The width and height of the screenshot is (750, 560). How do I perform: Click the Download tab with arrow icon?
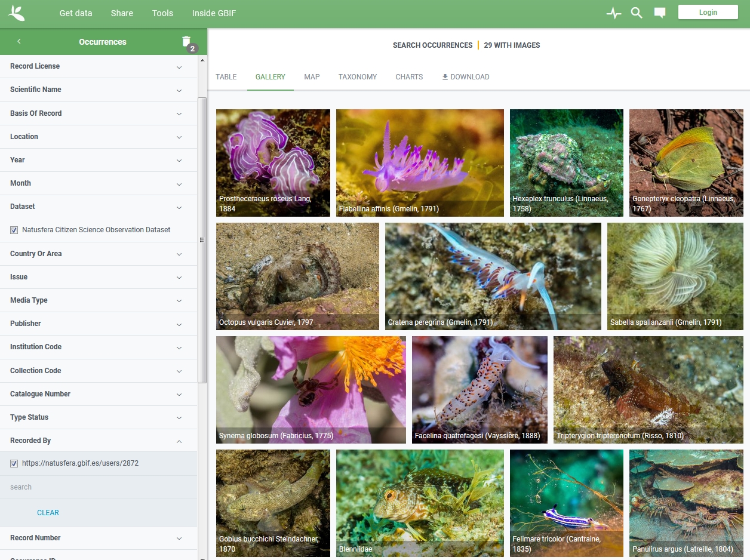(x=465, y=77)
